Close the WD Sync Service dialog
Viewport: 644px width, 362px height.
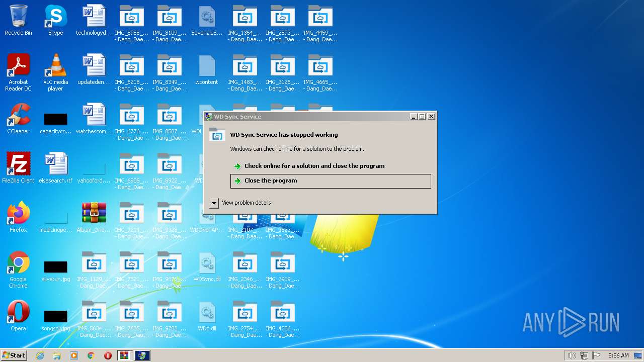point(431,117)
